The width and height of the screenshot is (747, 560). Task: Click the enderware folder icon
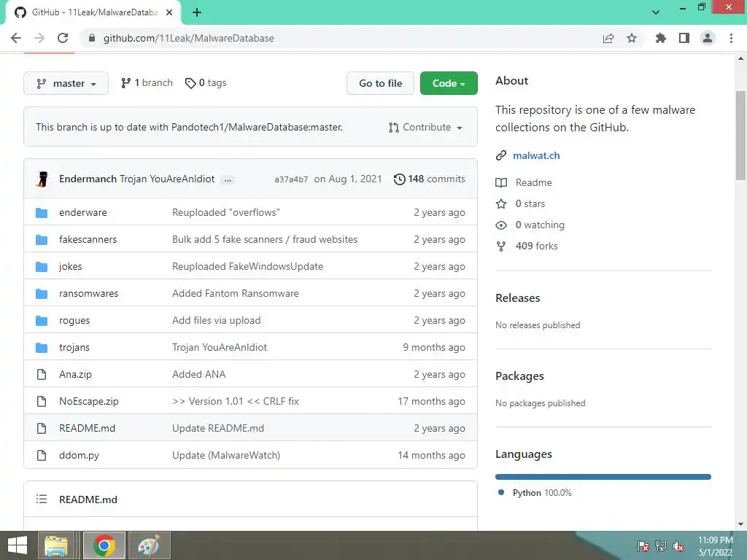coord(42,213)
